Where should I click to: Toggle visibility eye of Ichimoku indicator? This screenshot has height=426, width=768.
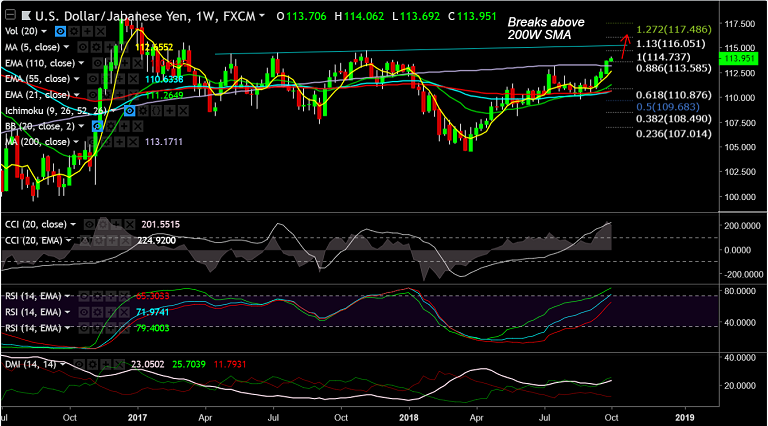point(129,111)
